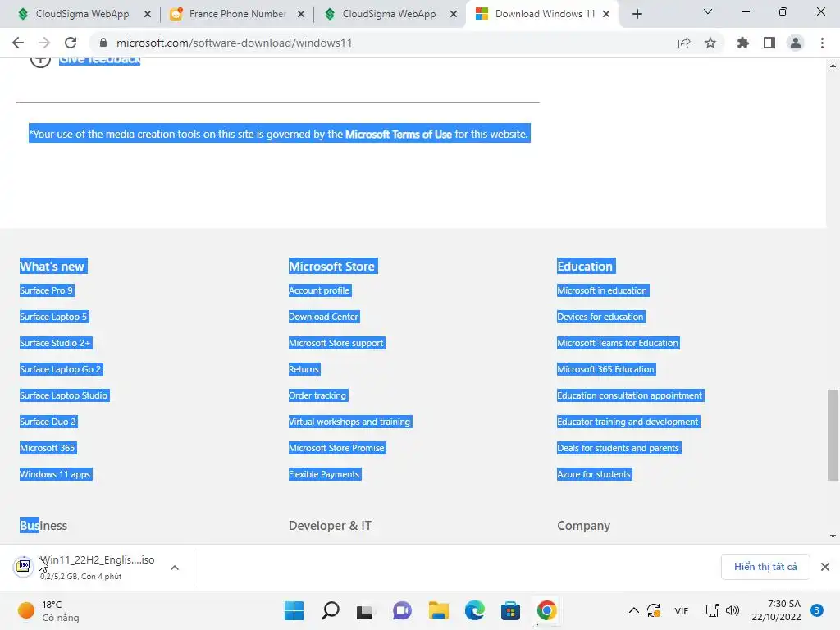
Task: Open File Explorer from the taskbar
Action: point(438,610)
